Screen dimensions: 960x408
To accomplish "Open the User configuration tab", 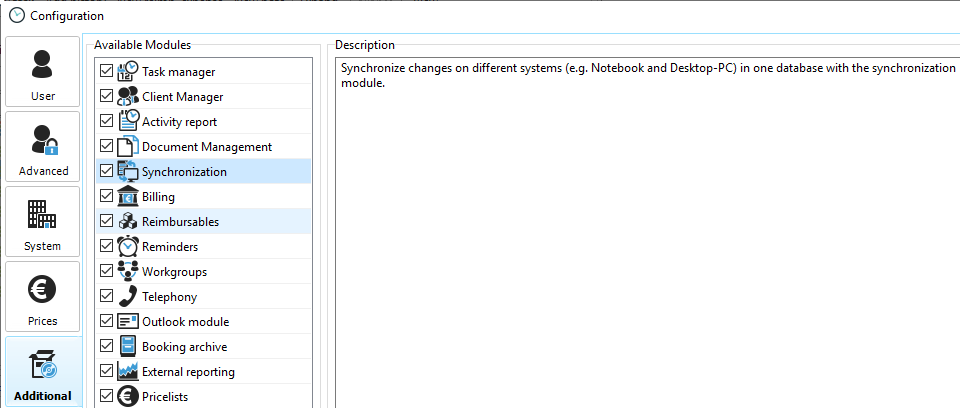I will (x=43, y=73).
